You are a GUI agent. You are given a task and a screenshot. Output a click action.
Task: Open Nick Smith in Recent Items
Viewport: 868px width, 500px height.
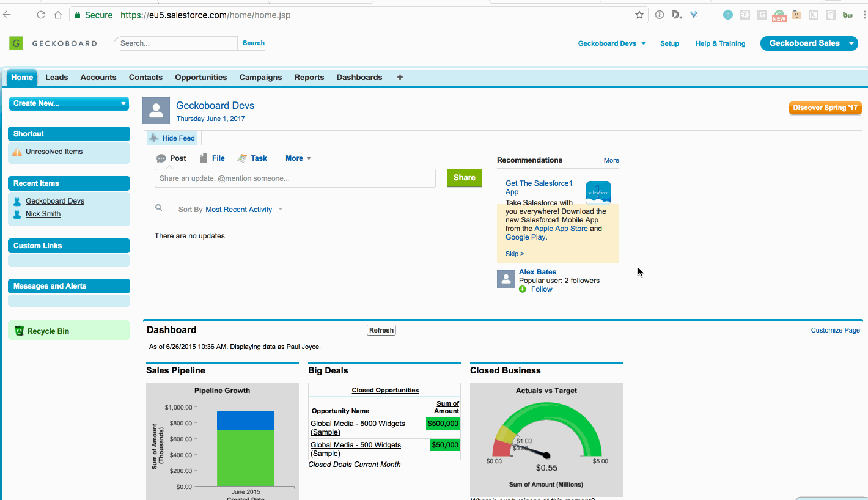43,214
